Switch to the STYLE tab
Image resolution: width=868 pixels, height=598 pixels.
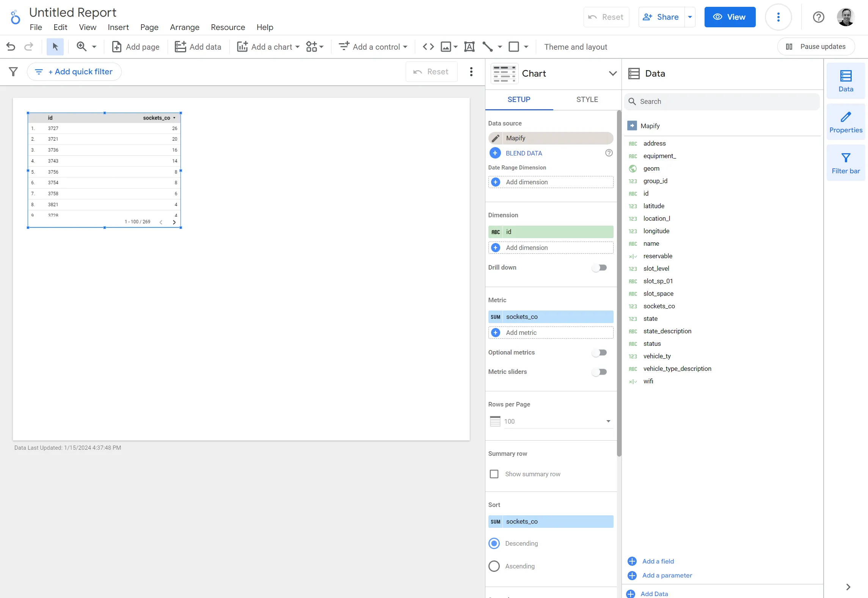click(587, 99)
